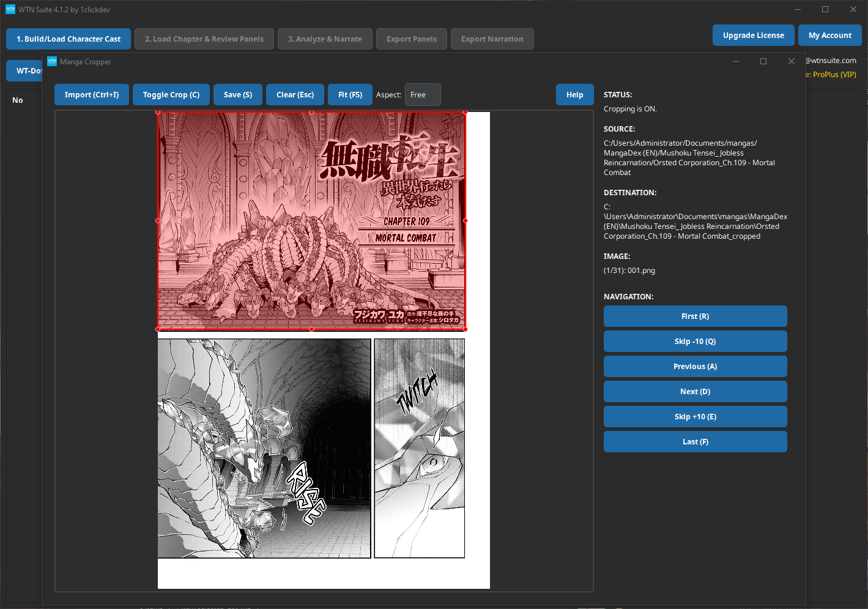Import a new manga image
868x609 pixels.
coord(91,94)
